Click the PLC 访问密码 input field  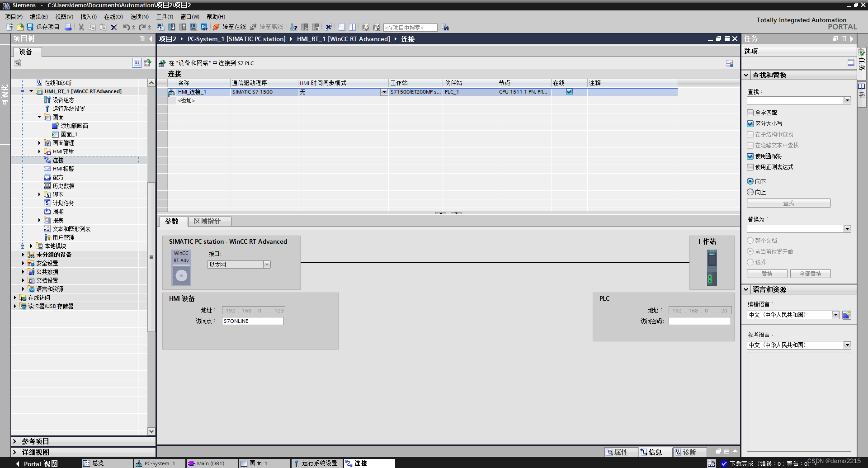(x=700, y=321)
